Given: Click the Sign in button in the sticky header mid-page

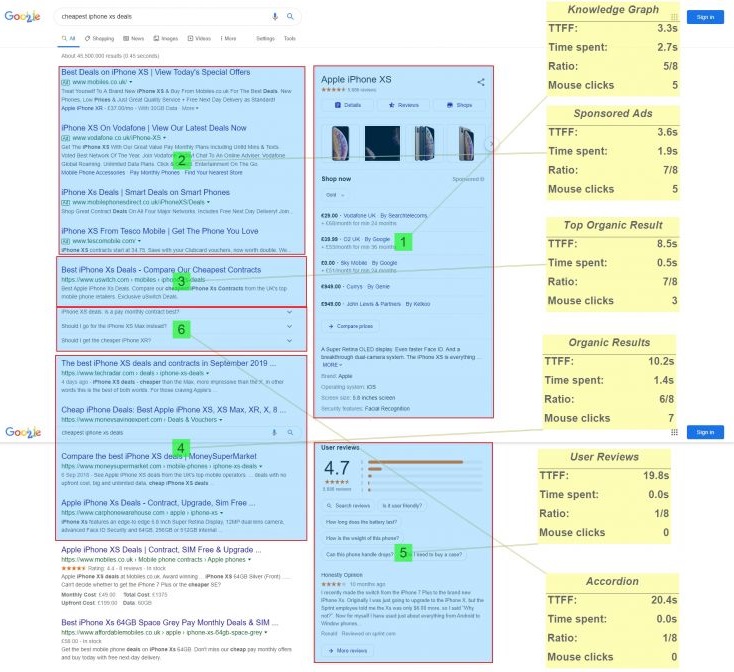Looking at the screenshot, I should click(705, 432).
